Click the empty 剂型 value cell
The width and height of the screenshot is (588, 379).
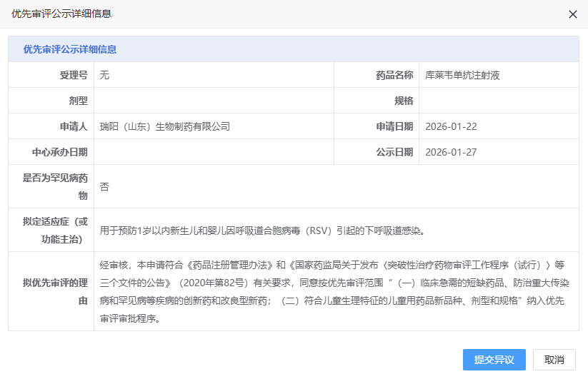click(x=214, y=101)
